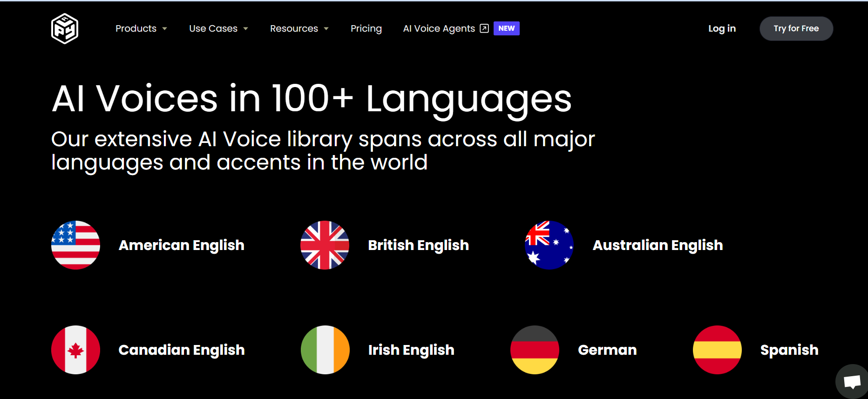Go to the Pricing page
This screenshot has width=868, height=399.
coord(366,28)
